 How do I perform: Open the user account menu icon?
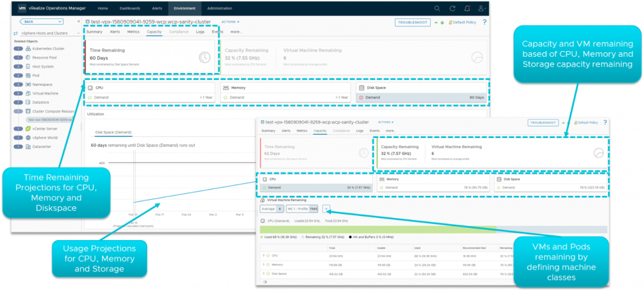[480, 8]
